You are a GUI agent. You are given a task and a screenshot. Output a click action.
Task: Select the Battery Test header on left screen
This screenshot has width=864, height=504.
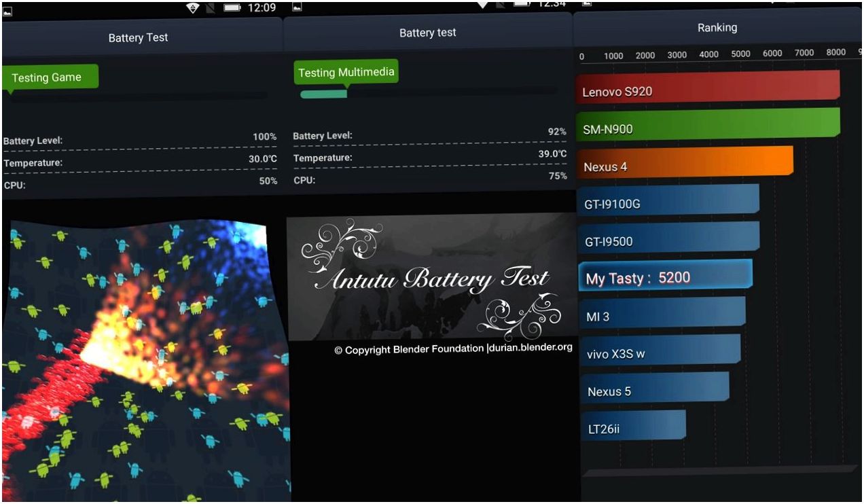pyautogui.click(x=138, y=38)
